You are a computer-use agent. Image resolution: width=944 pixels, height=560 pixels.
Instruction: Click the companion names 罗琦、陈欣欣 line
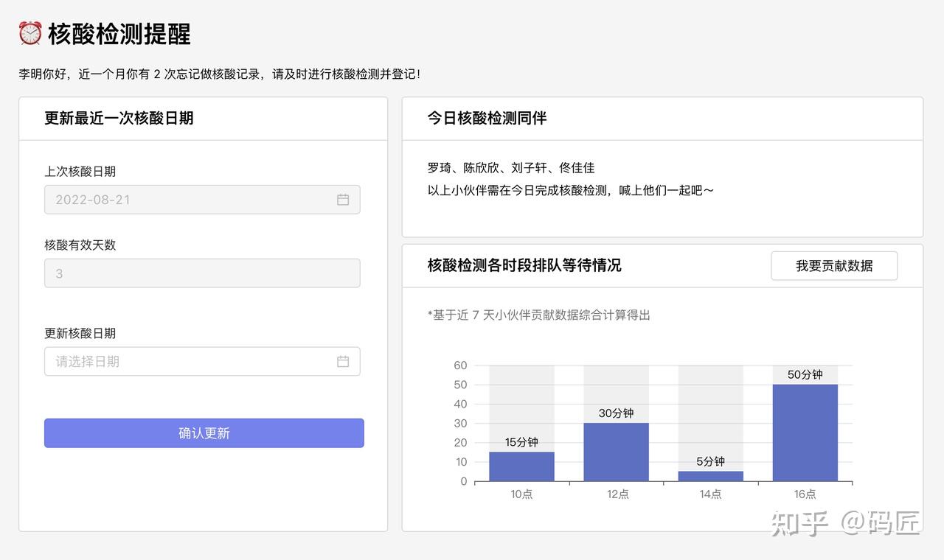[510, 168]
